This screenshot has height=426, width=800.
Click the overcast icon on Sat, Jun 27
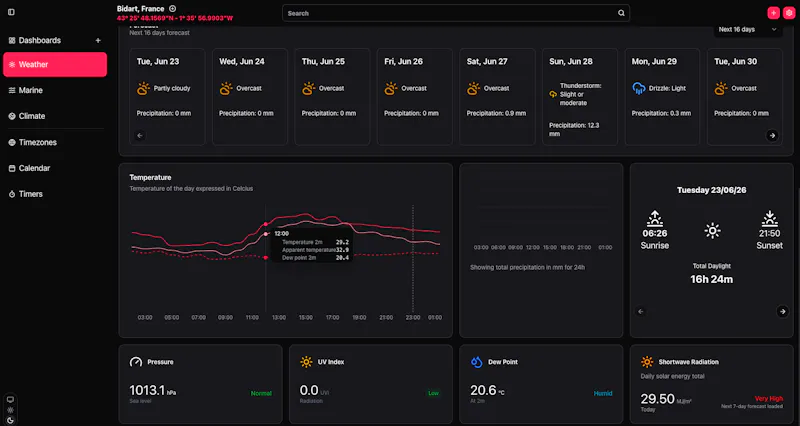tap(473, 88)
